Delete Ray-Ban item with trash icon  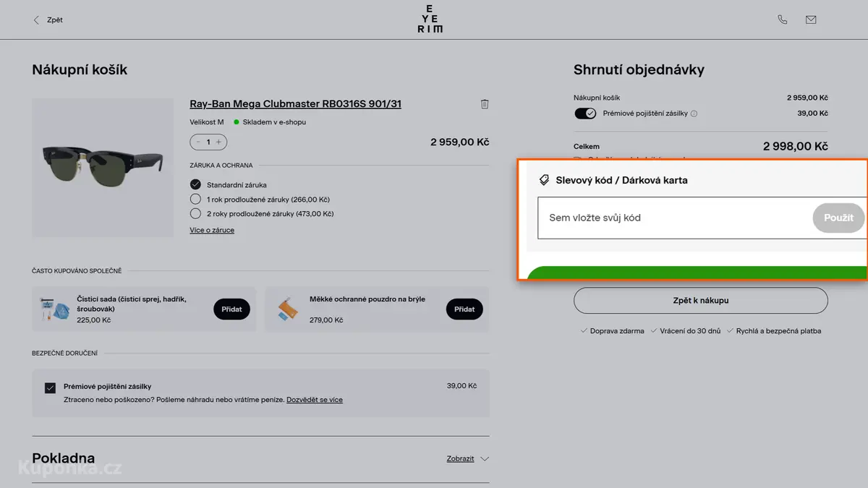[485, 104]
